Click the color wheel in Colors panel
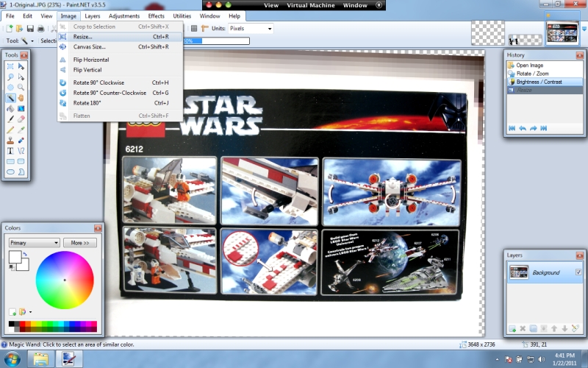 click(65, 280)
